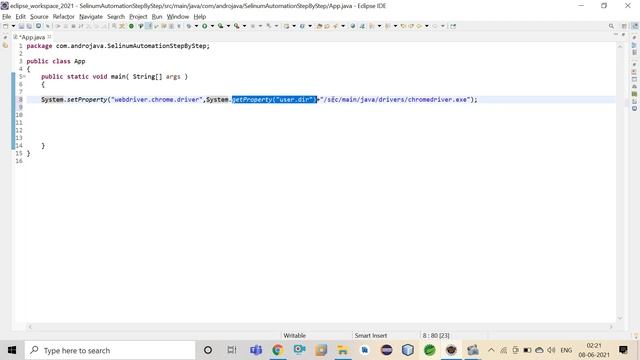Click the Pin Editor toolbar icon

tap(453, 26)
